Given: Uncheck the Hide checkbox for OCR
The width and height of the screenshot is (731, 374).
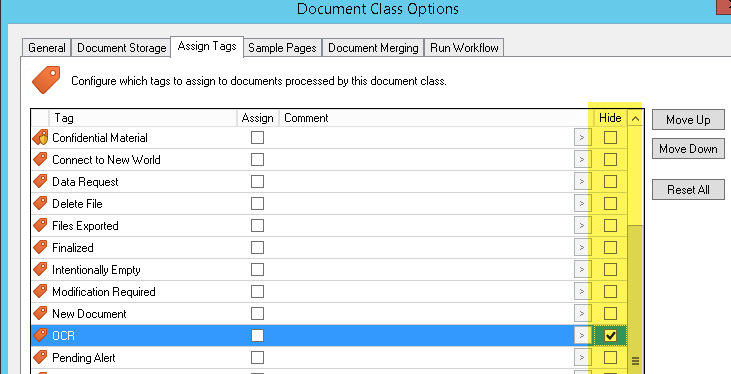Looking at the screenshot, I should tap(610, 335).
